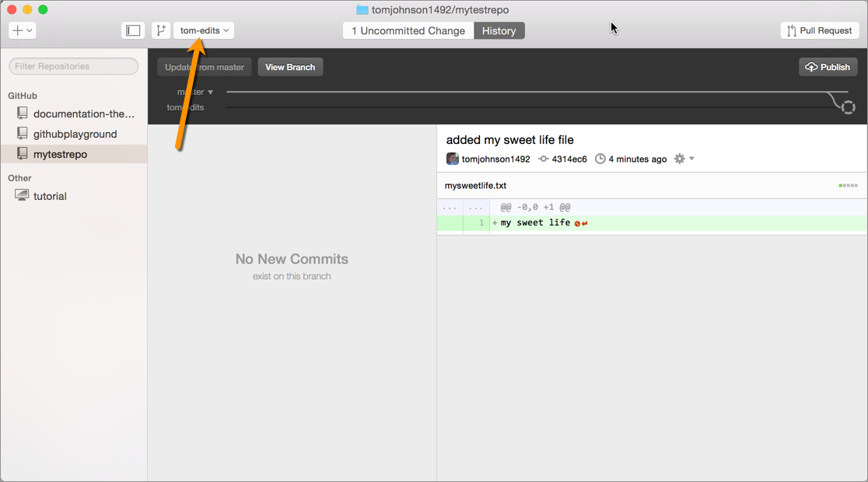Screen dimensions: 868x482
Task: Click the View Branch button
Action: click(x=290, y=67)
